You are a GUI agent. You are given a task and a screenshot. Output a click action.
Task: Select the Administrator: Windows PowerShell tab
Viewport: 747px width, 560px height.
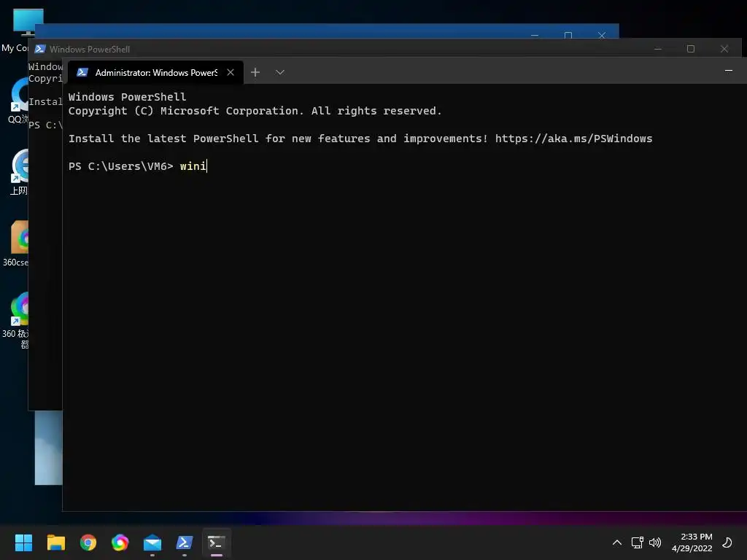(155, 72)
